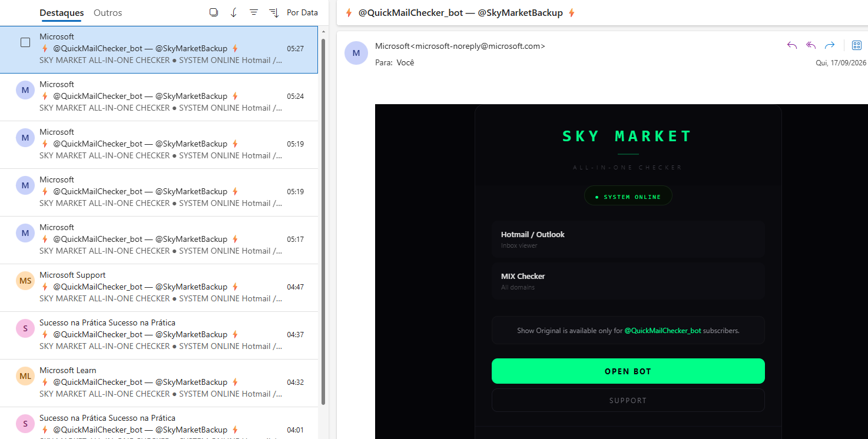868x439 pixels.
Task: Click the S avatar on the 04:37 message
Action: click(x=25, y=328)
